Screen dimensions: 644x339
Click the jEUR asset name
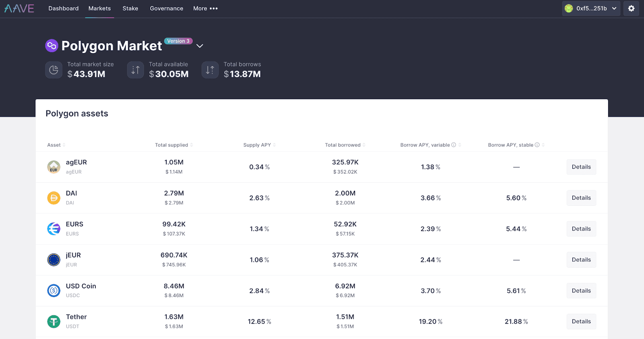(x=73, y=255)
